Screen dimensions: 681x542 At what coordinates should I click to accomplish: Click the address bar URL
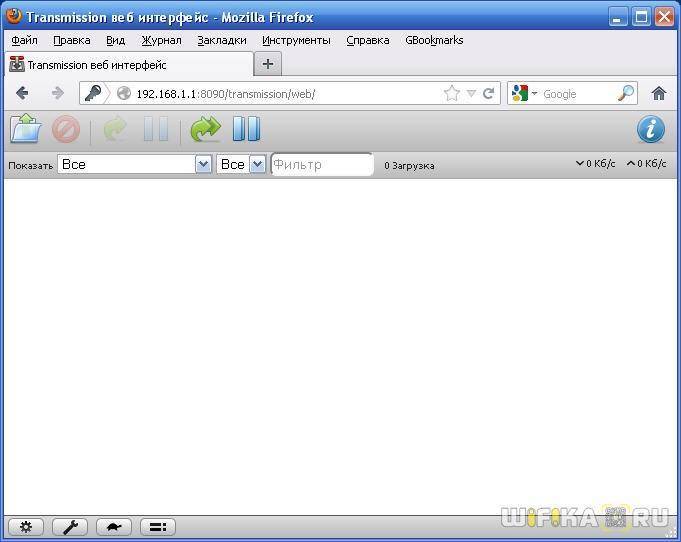(226, 94)
